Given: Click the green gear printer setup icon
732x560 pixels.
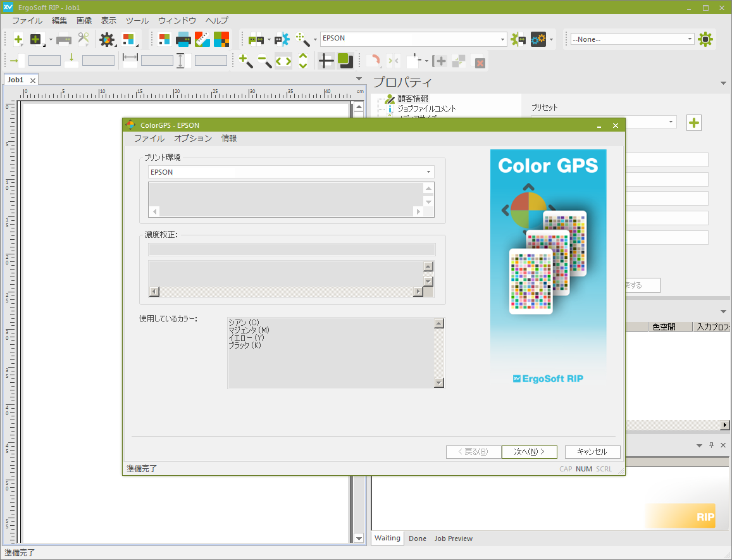Looking at the screenshot, I should tap(518, 40).
